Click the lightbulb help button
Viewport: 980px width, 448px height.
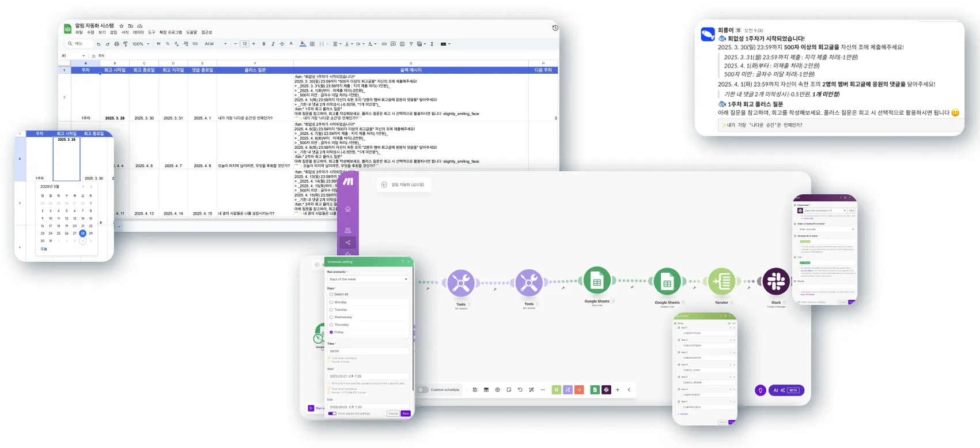pos(760,390)
